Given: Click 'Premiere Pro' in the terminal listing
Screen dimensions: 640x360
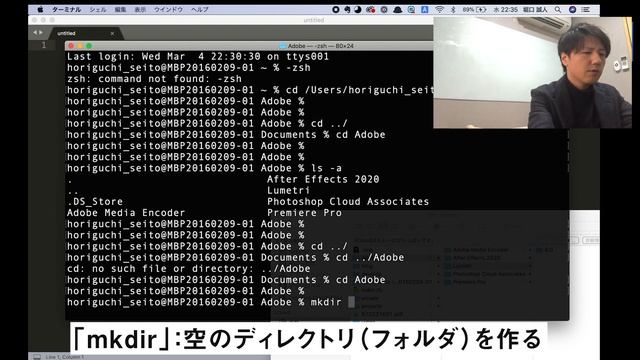Looking at the screenshot, I should pyautogui.click(x=304, y=213).
